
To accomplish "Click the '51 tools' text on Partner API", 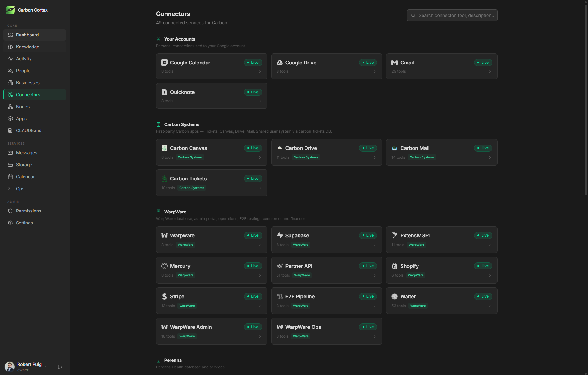I will pos(283,275).
